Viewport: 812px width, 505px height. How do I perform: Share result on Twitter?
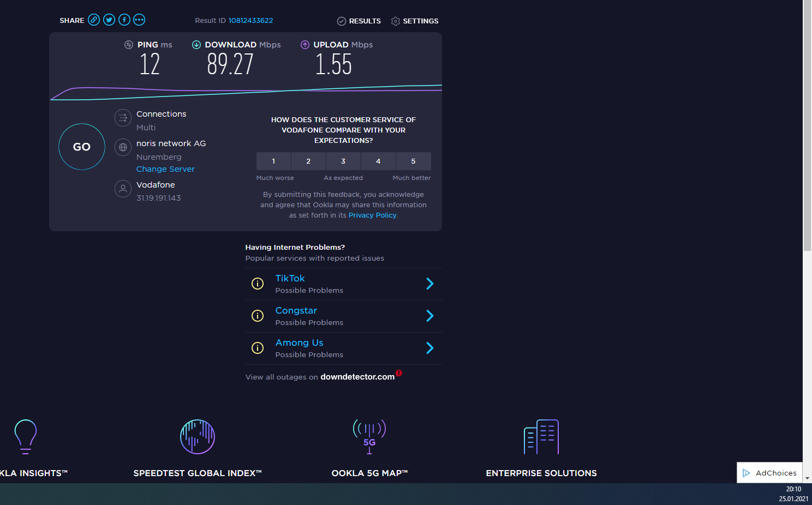point(109,20)
